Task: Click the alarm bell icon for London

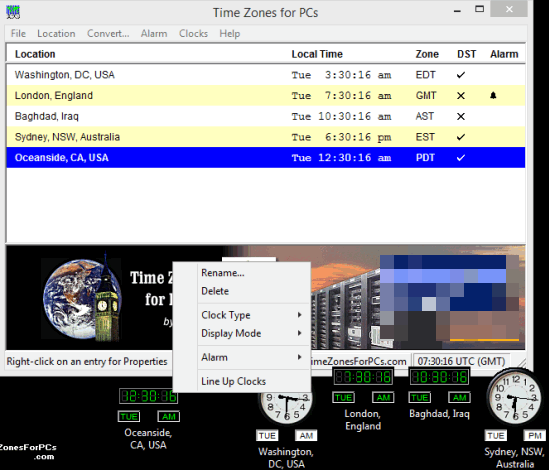Action: tap(493, 95)
